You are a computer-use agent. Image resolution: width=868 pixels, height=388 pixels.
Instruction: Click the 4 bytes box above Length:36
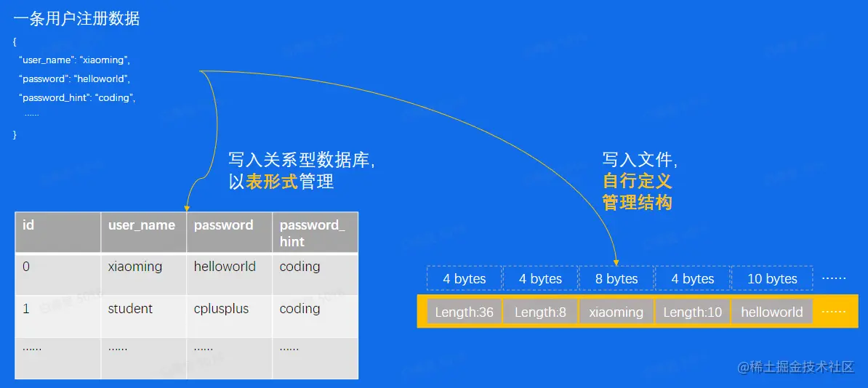coord(464,278)
